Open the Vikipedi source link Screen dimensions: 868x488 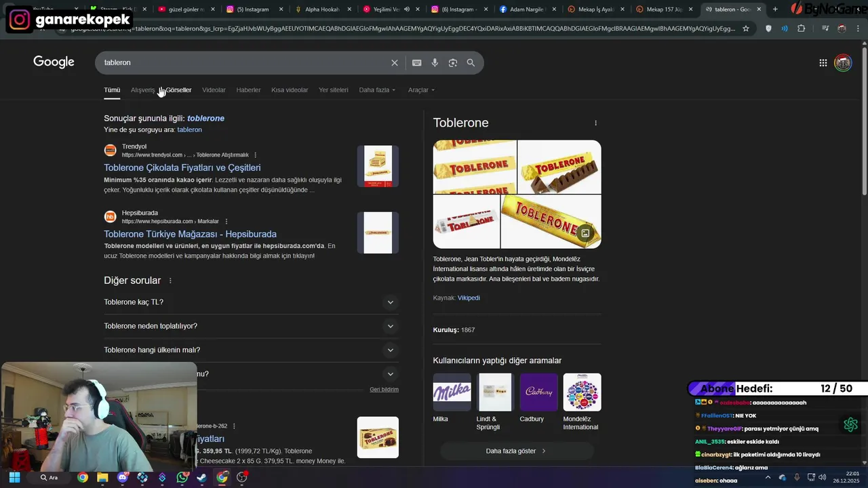(469, 298)
